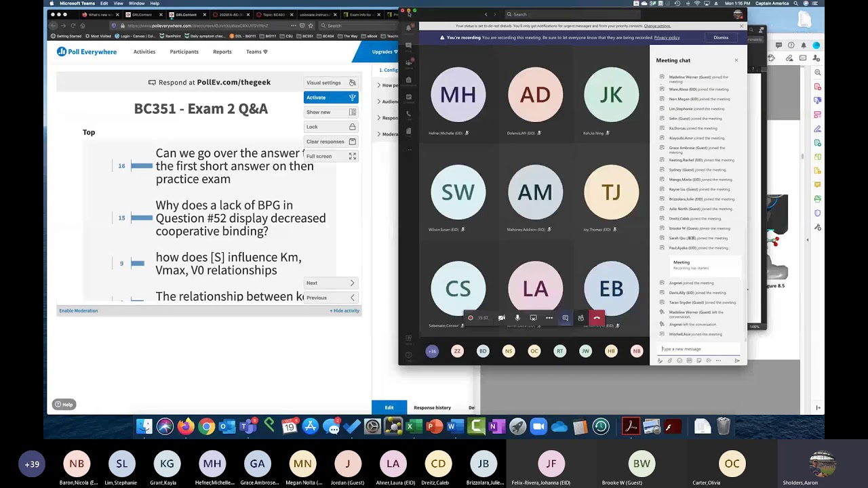Open Finder from the Dock
868x488 pixels.
point(144,426)
